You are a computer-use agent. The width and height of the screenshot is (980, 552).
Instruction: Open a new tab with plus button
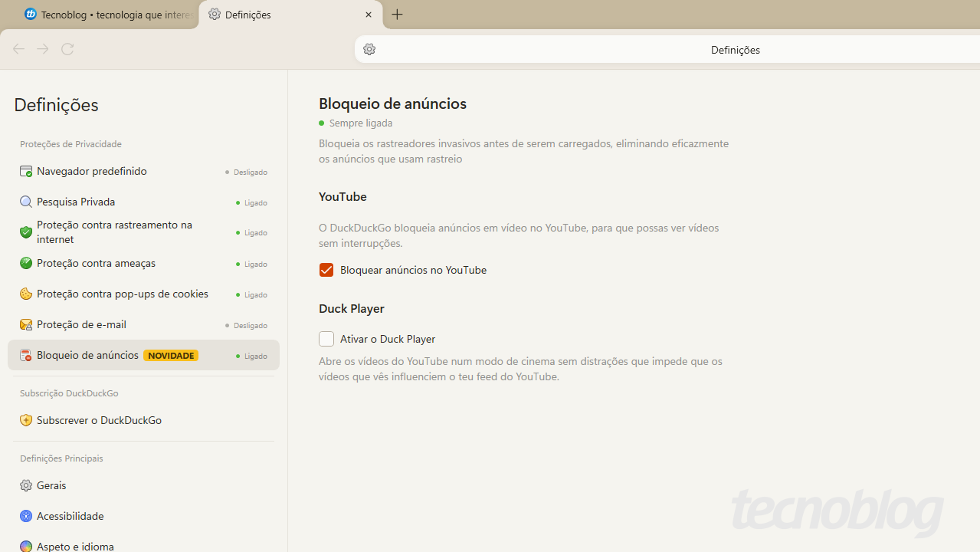(x=397, y=15)
